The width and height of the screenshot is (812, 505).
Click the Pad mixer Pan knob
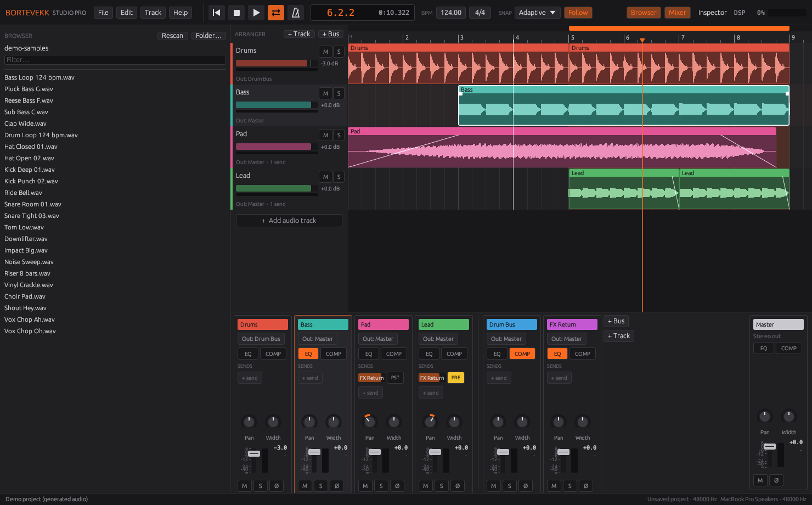[x=370, y=422]
